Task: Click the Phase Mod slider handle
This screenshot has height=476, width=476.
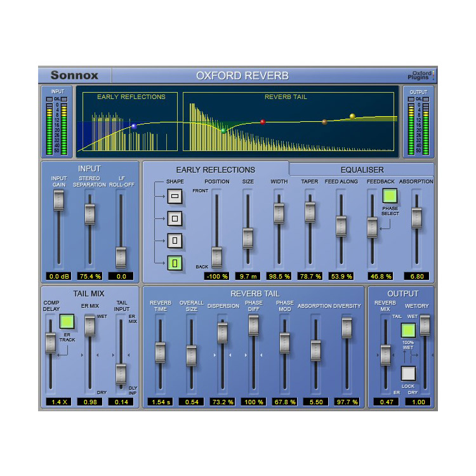Action: [x=284, y=343]
